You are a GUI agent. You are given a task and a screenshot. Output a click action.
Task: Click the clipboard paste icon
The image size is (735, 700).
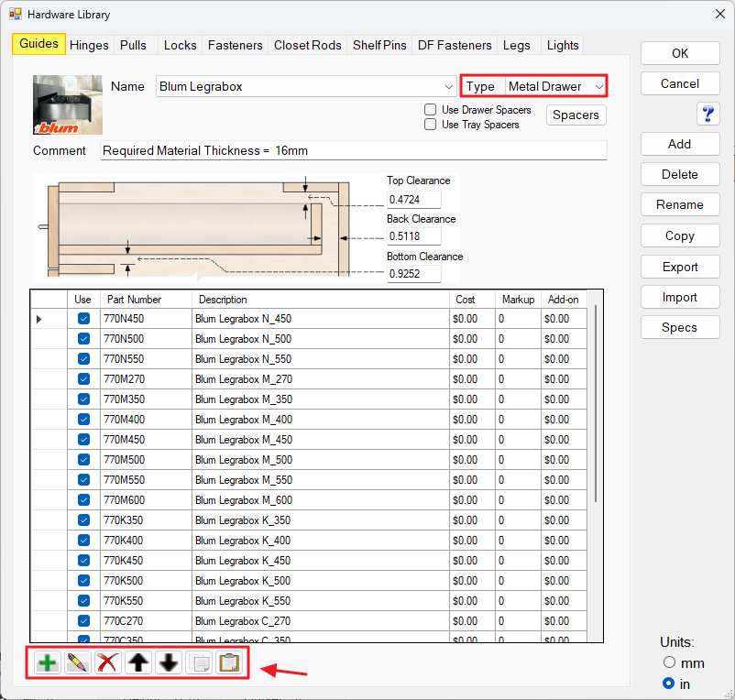[x=229, y=663]
